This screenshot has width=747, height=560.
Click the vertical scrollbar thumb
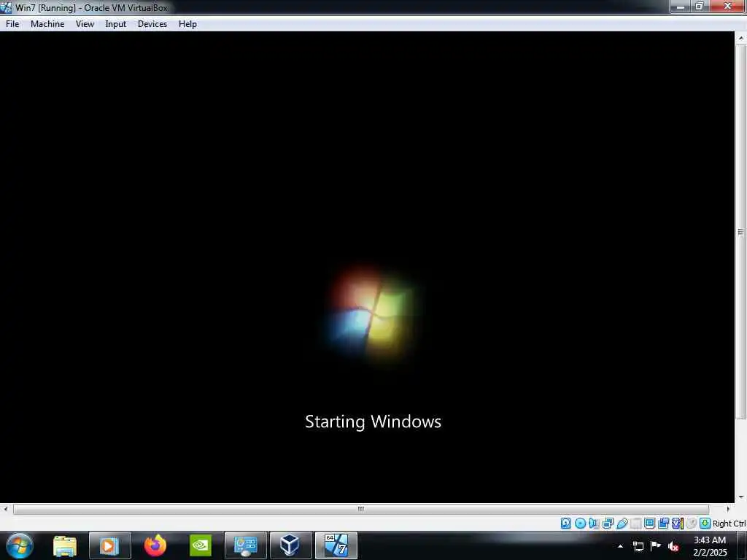click(740, 232)
